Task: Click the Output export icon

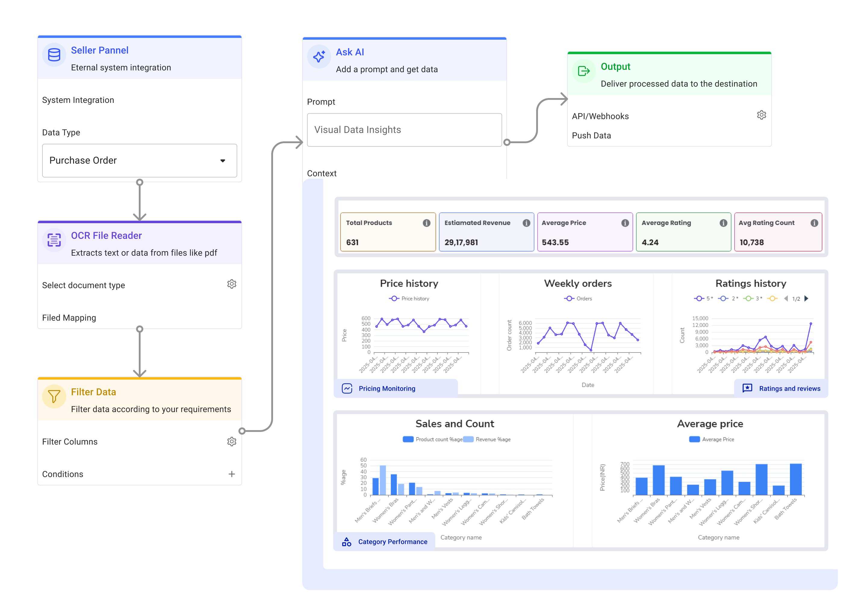Action: coord(583,71)
